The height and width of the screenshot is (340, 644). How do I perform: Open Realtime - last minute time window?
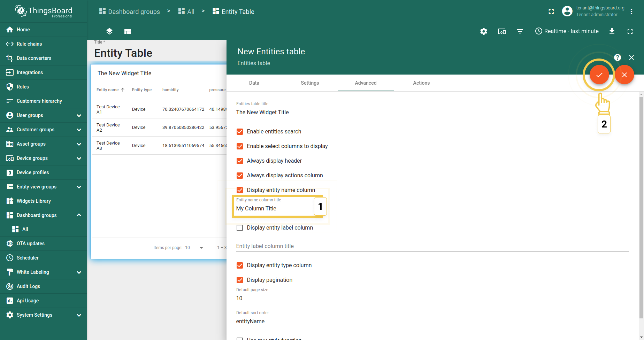(x=567, y=31)
